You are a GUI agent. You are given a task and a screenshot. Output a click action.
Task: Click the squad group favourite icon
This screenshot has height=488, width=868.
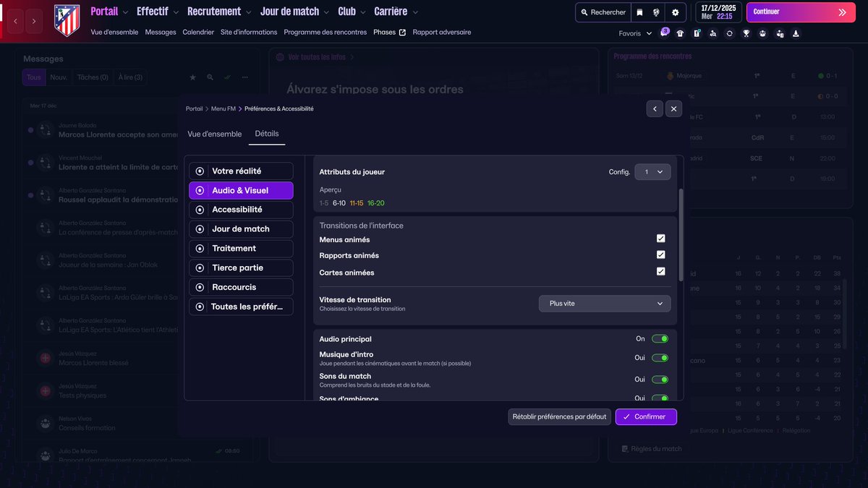coord(762,33)
